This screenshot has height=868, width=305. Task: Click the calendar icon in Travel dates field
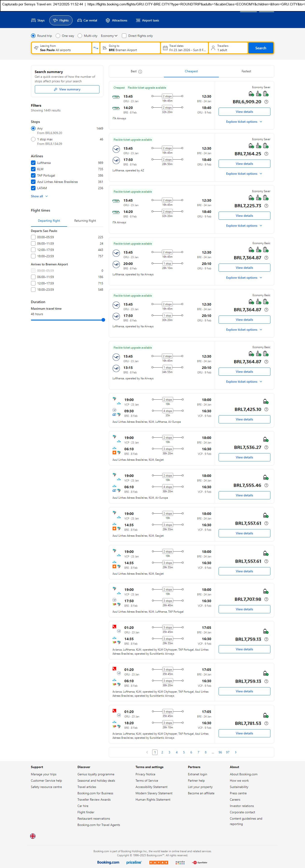click(165, 48)
